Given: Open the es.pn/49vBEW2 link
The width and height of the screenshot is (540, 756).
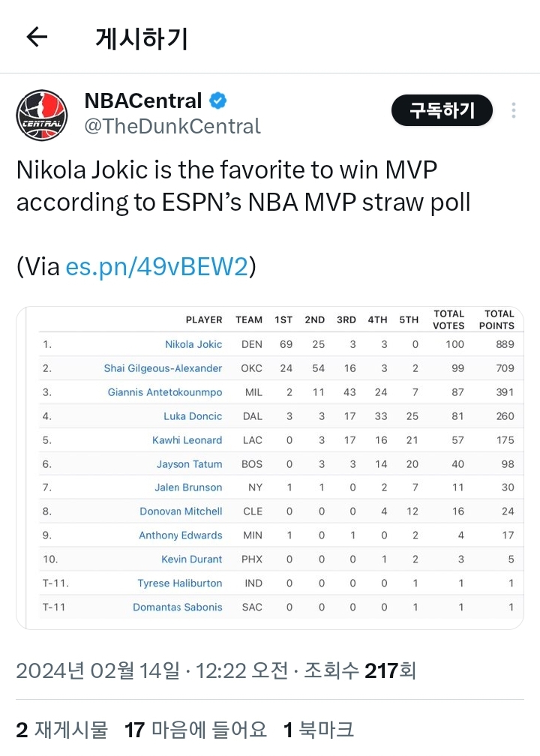Looking at the screenshot, I should point(156,266).
